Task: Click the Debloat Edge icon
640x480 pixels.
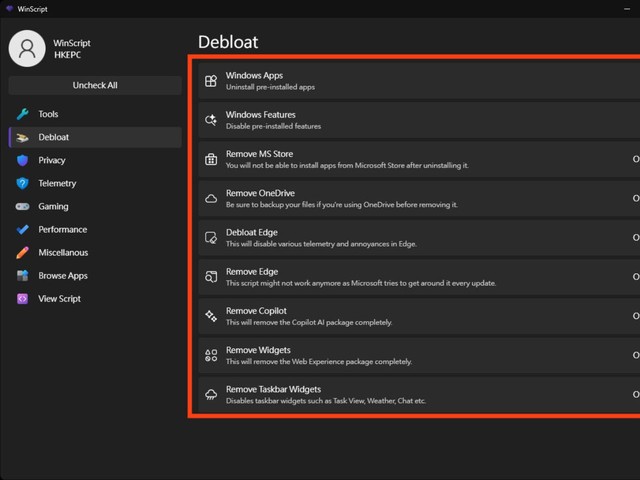Action: coord(211,238)
